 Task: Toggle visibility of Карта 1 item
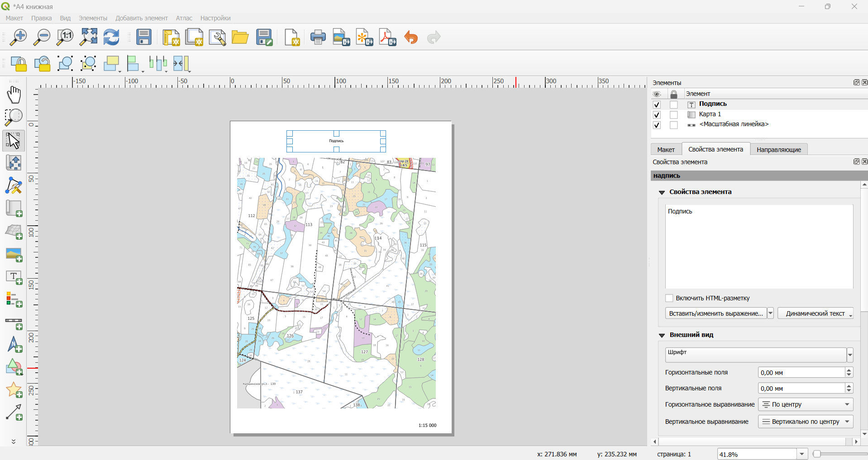(x=657, y=115)
